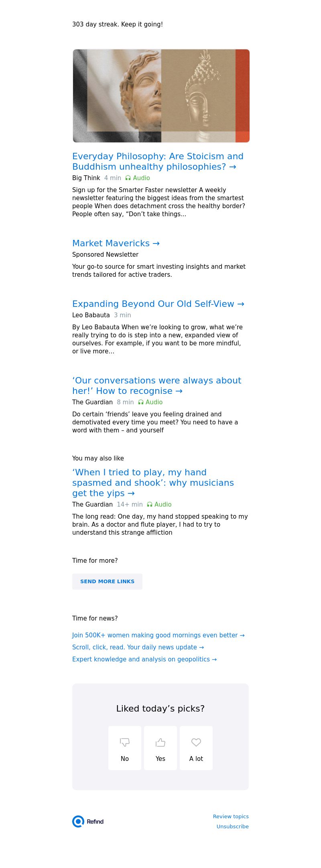Select the 'No' feedback button label

(125, 759)
